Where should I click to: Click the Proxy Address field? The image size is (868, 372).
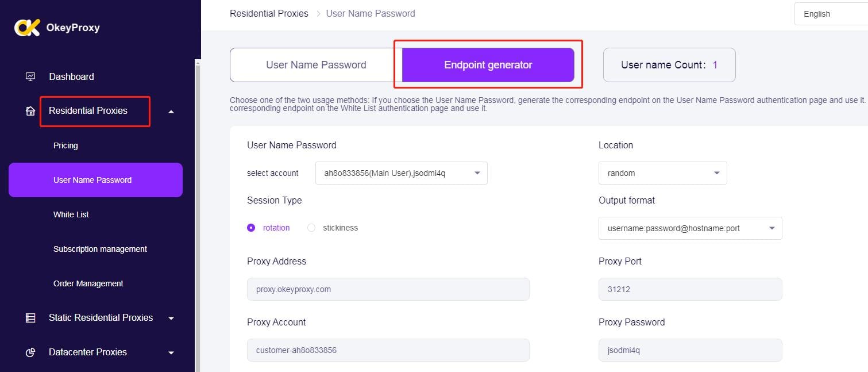388,289
